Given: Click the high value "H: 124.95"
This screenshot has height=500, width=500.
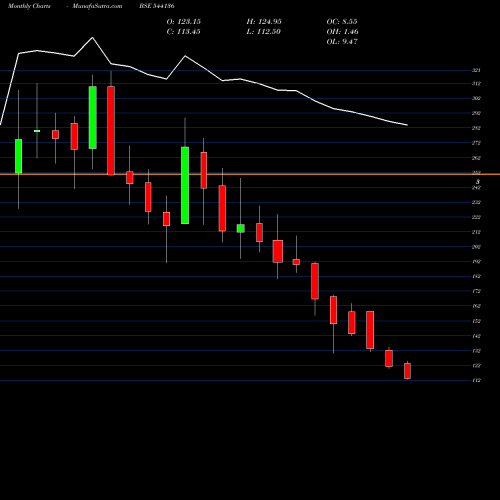Looking at the screenshot, I should [264, 22].
